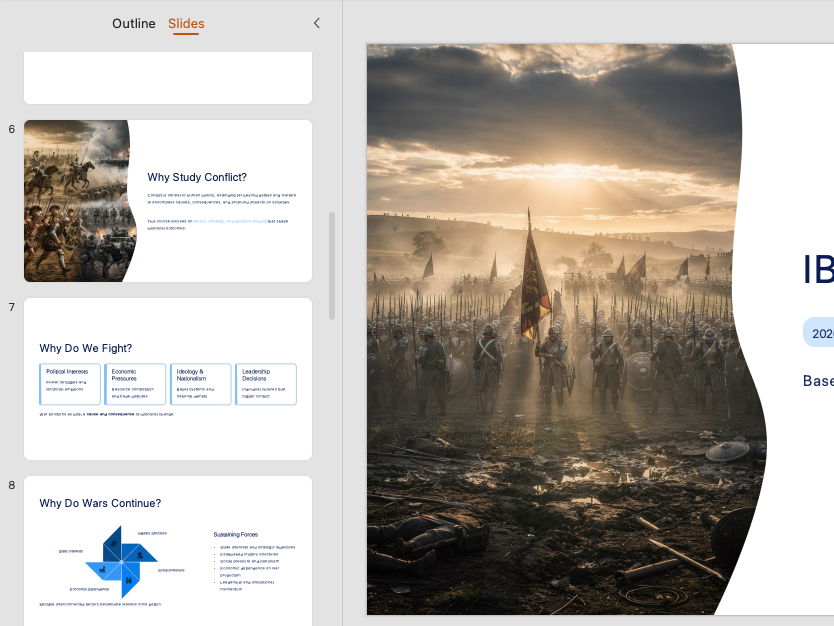Switch to the Outline tab

click(x=134, y=23)
